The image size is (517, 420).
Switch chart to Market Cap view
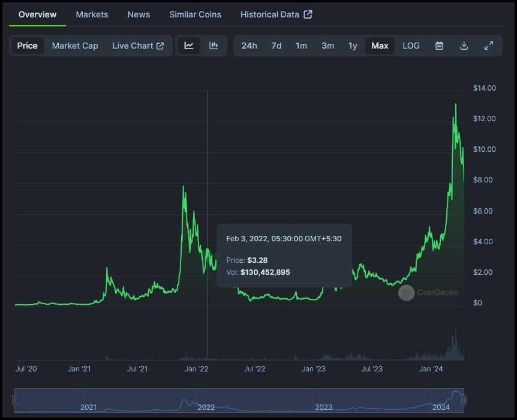pos(74,45)
